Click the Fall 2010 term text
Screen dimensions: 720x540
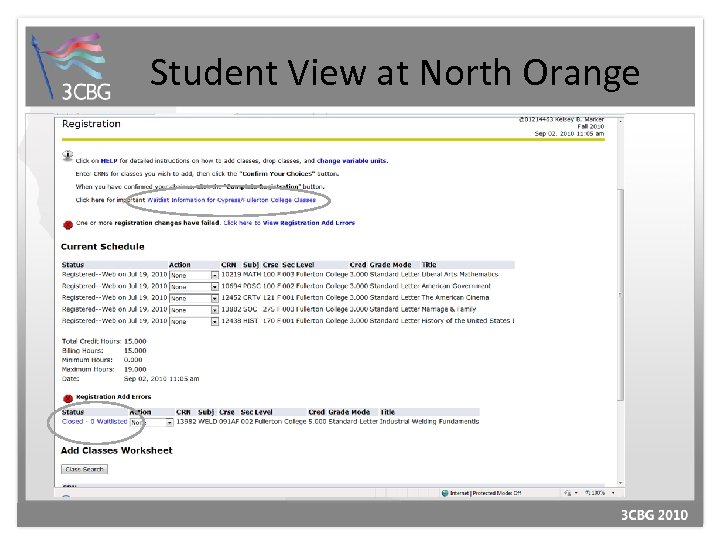pyautogui.click(x=591, y=126)
